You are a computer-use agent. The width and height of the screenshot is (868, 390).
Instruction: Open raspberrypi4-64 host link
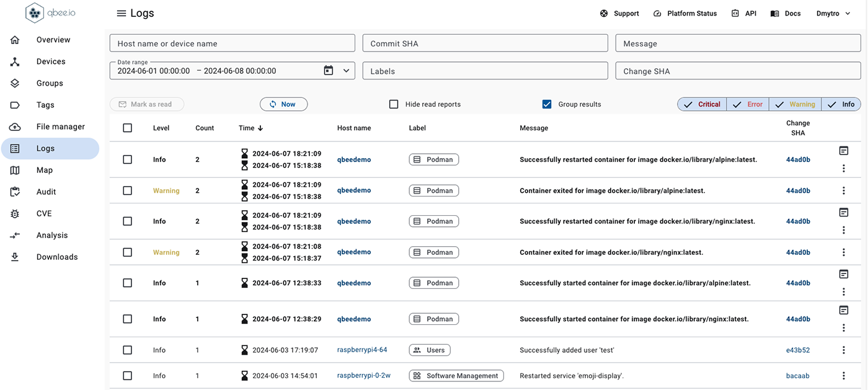[362, 350]
